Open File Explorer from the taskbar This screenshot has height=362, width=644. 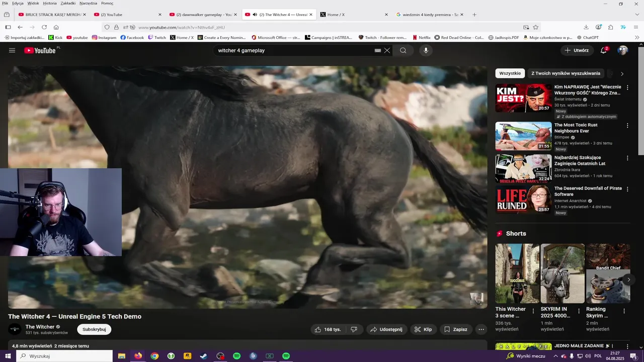click(121, 356)
